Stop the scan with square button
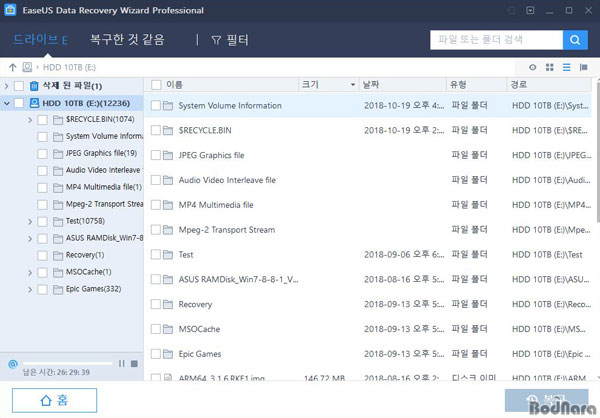This screenshot has height=418, width=600. [x=134, y=363]
